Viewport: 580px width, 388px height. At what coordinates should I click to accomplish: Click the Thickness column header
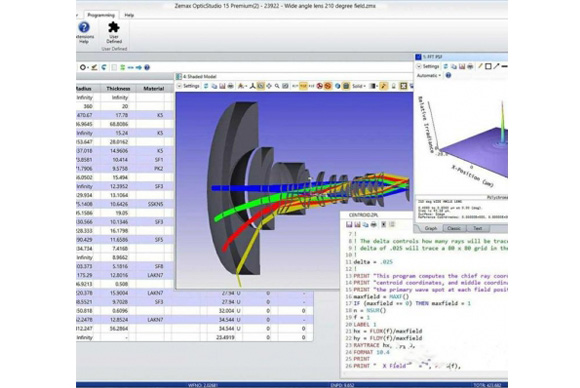(118, 88)
